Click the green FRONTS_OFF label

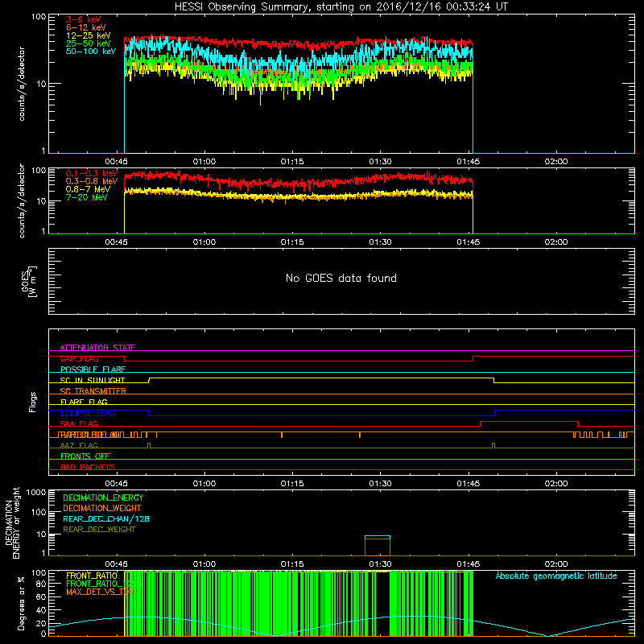click(85, 456)
